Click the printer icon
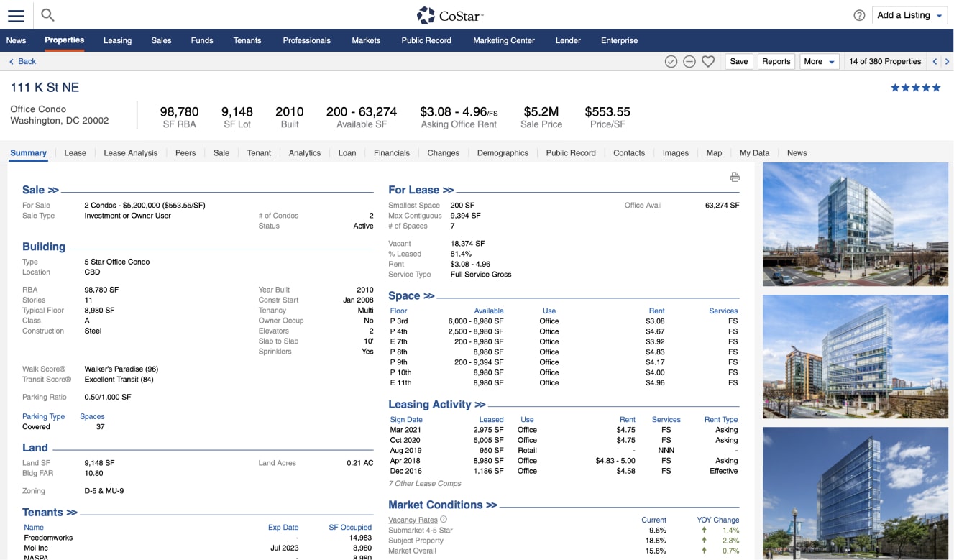 734,177
